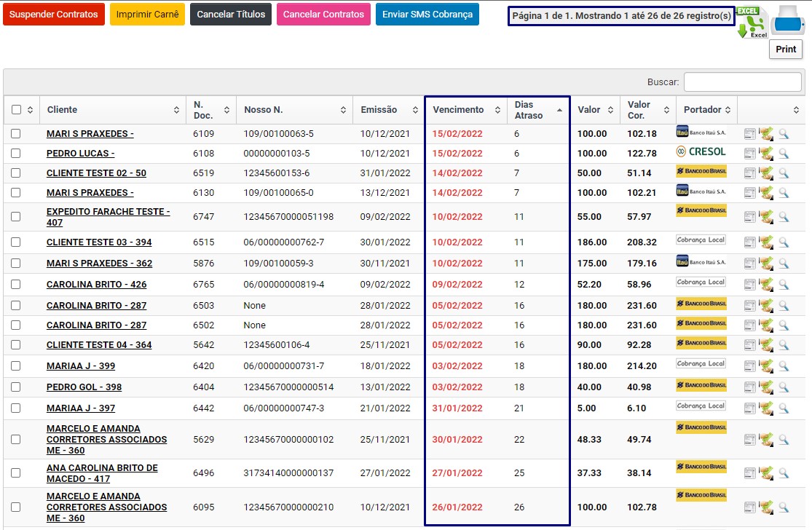Click the Suspender Contratos button
The image size is (812, 530).
[x=54, y=15]
